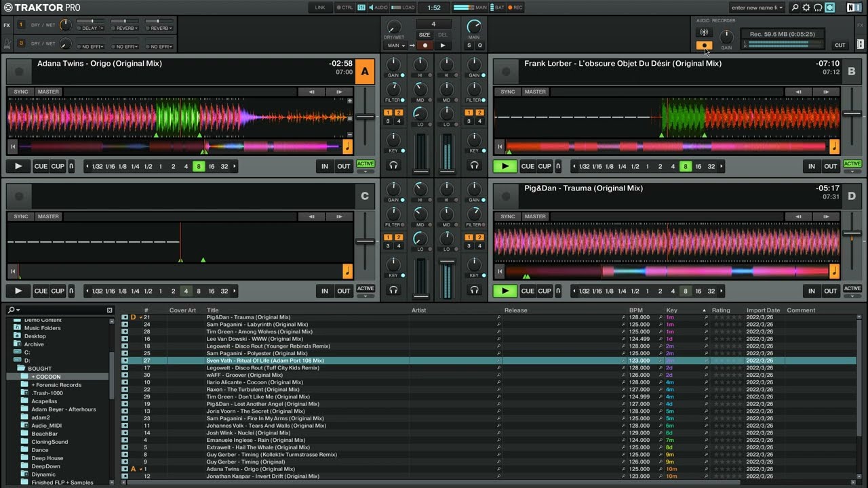This screenshot has height=488, width=868.
Task: Zoom out Deck A waveform with minus
Action: coord(350,136)
